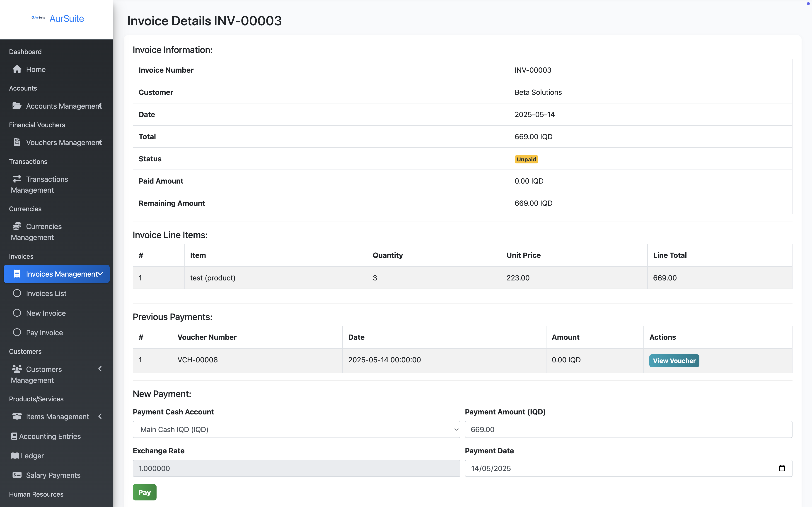Click View Voucher for VCH-00008
The width and height of the screenshot is (812, 507).
pyautogui.click(x=674, y=361)
